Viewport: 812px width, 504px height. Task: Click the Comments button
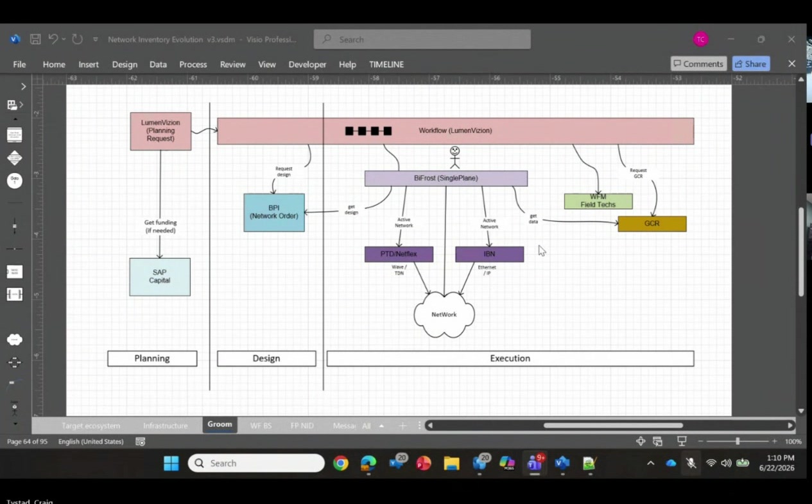pos(698,64)
